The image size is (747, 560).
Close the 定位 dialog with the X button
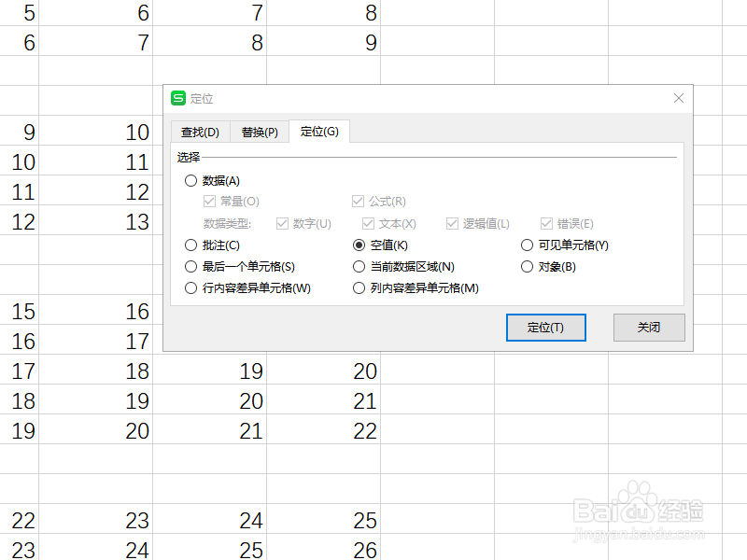point(679,98)
